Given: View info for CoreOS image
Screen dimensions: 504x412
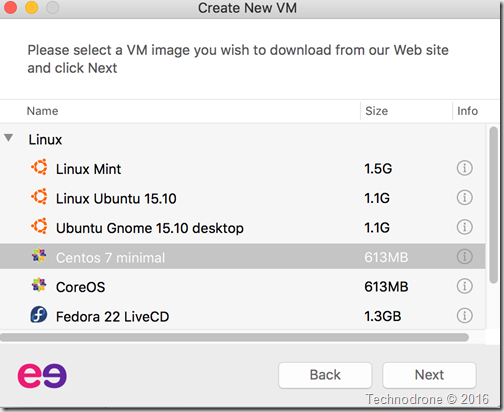Looking at the screenshot, I should [464, 286].
